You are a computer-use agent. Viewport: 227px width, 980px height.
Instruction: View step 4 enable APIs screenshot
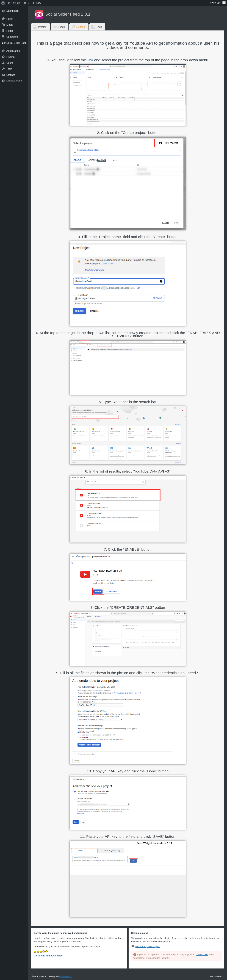tap(128, 368)
